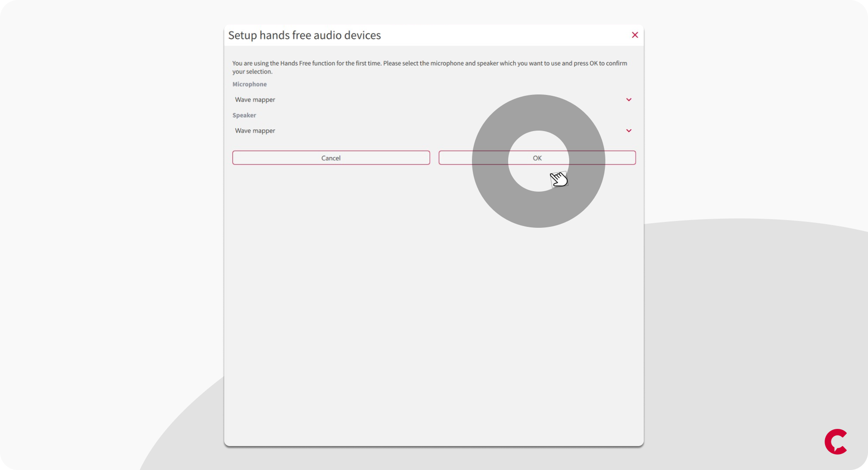Open the Speaker Wave mapper combo box
This screenshot has width=868, height=470.
[434, 131]
